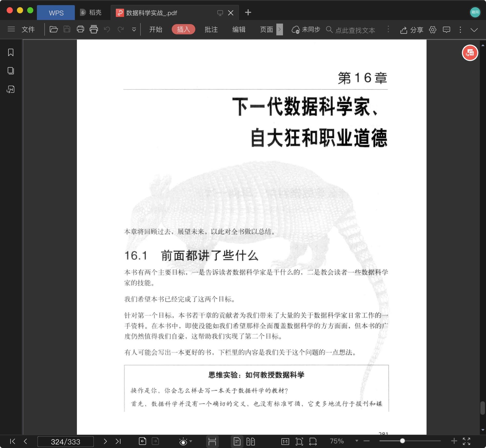Screen dimensions: 486x448
Task: Click the fit width icon
Action: [x=313, y=441]
